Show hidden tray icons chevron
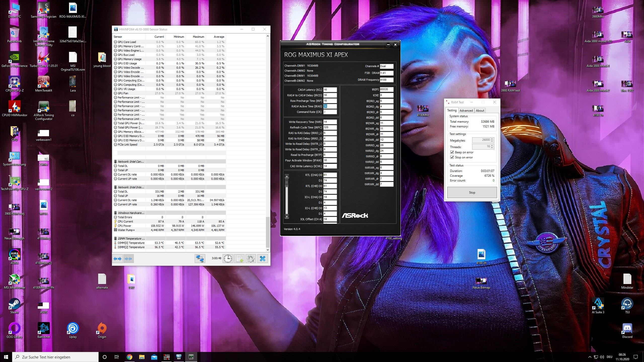Viewport: 644px width, 362px height. click(590, 357)
